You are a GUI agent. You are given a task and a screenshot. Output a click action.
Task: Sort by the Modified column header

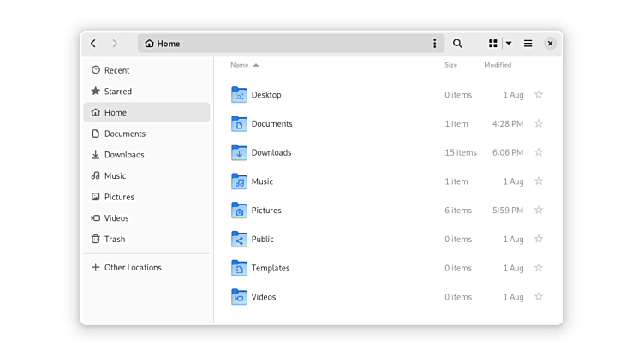tap(498, 65)
